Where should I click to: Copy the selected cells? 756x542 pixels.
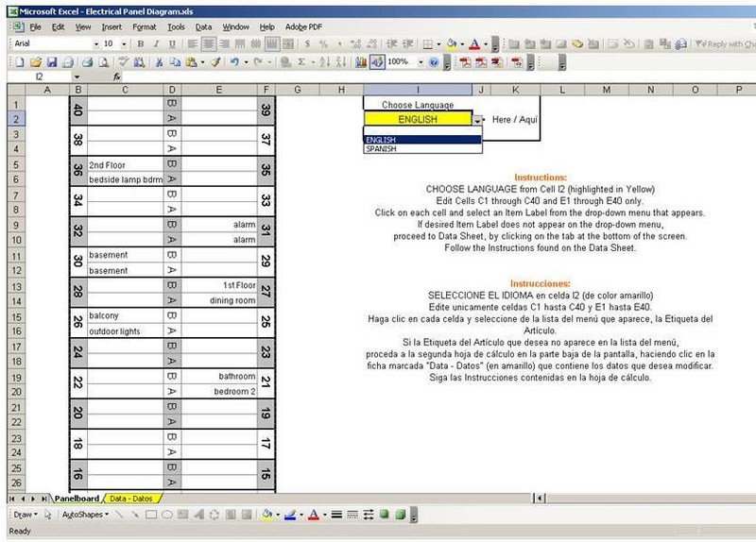point(175,62)
